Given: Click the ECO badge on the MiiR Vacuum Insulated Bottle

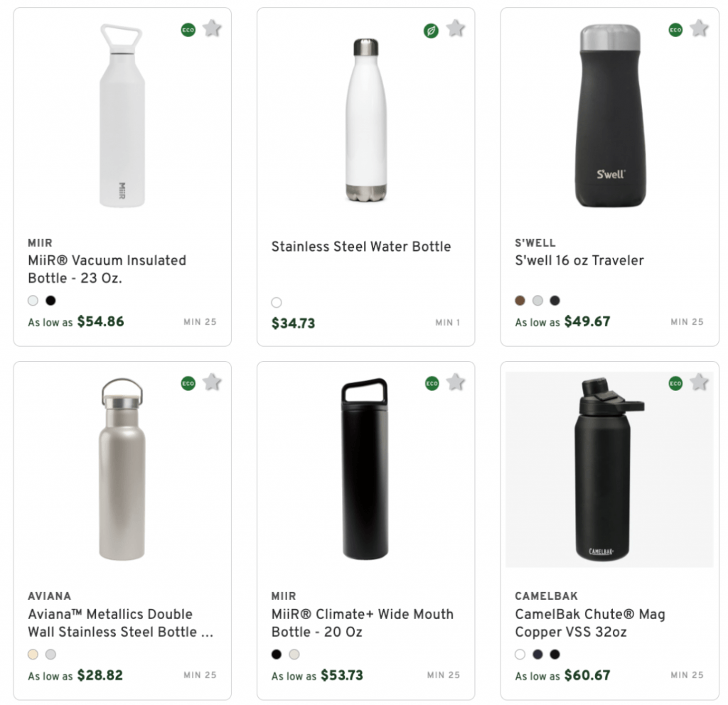Looking at the screenshot, I should [x=187, y=30].
